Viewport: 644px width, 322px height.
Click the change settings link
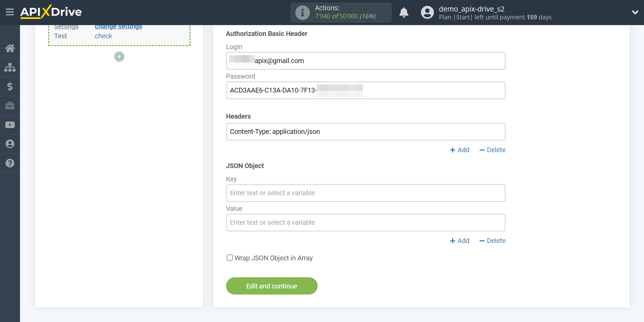[118, 26]
